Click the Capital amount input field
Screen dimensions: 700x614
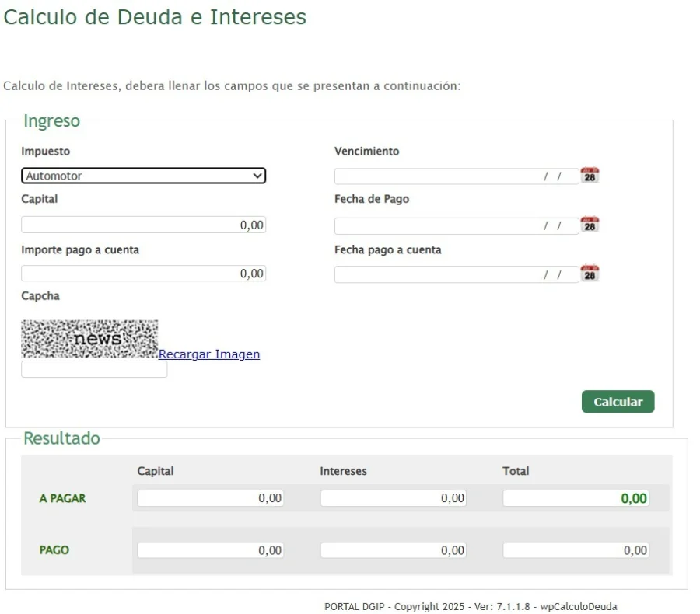tap(143, 225)
